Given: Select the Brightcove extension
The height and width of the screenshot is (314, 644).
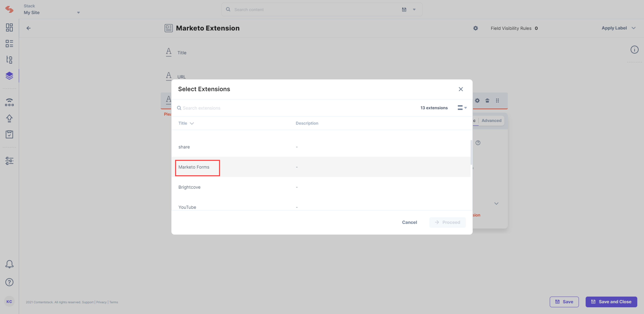Looking at the screenshot, I should [321, 187].
